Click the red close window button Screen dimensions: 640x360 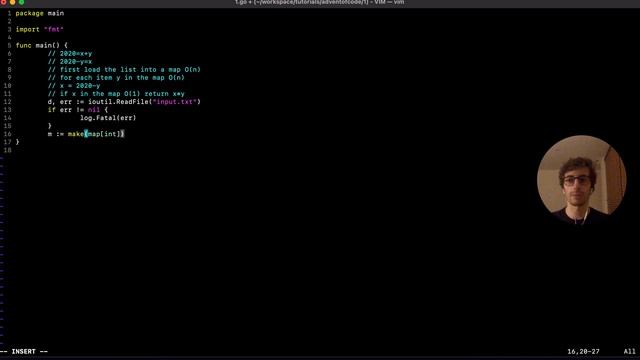[3, 2]
